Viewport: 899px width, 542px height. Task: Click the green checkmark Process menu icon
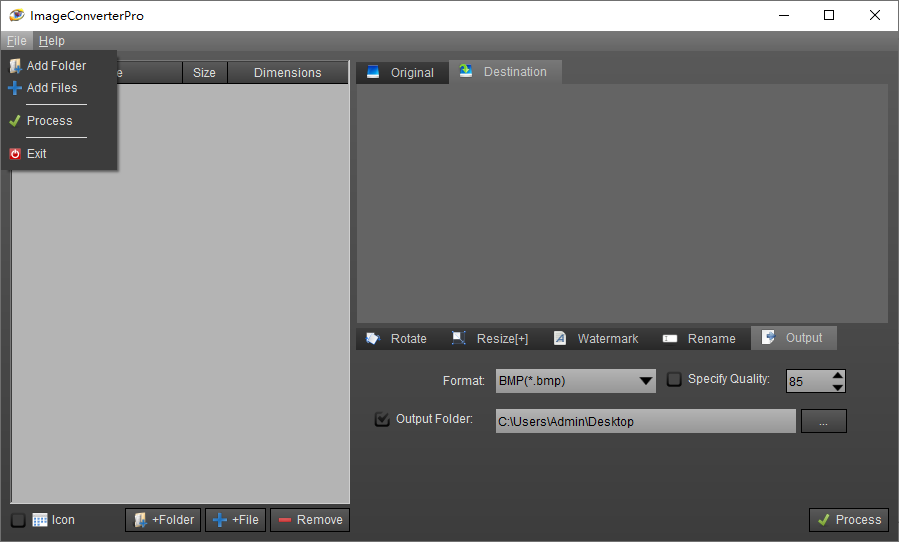15,121
